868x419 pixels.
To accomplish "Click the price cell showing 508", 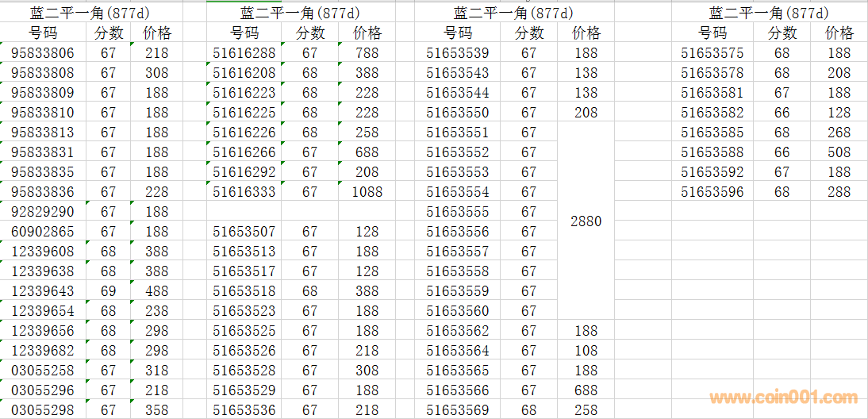I will [839, 152].
